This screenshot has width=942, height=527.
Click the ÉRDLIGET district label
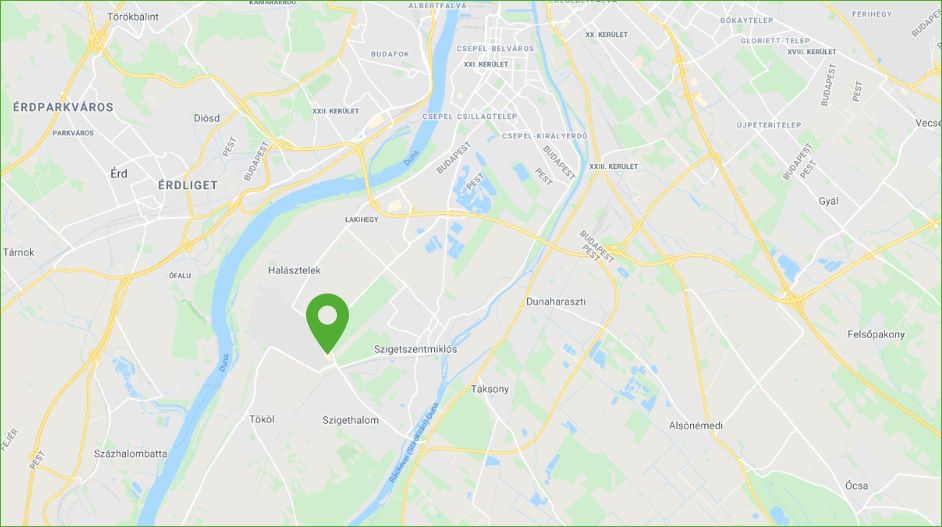[x=188, y=185]
